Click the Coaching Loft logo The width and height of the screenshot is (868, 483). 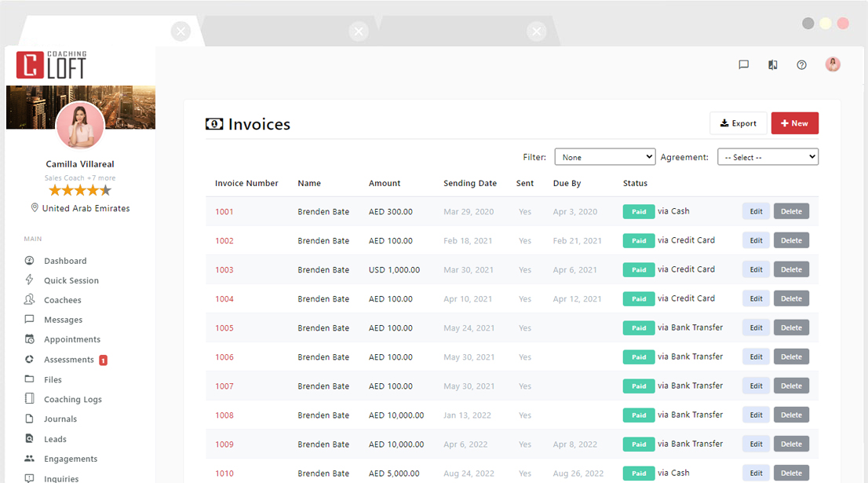(52, 65)
